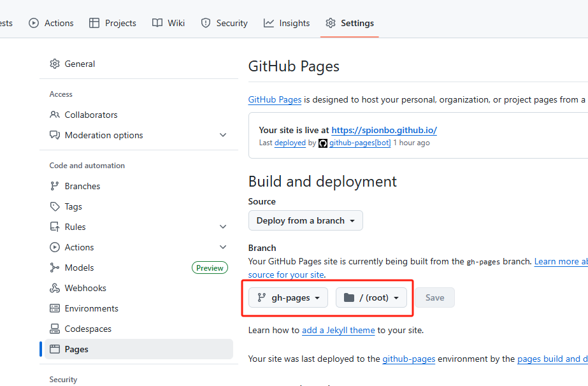Click the Branches git-branch icon
This screenshot has width=588, height=386.
(x=55, y=186)
